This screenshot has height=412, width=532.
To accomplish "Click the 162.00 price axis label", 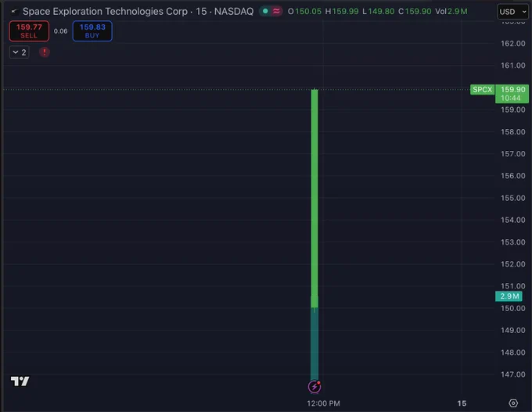I will pyautogui.click(x=512, y=44).
